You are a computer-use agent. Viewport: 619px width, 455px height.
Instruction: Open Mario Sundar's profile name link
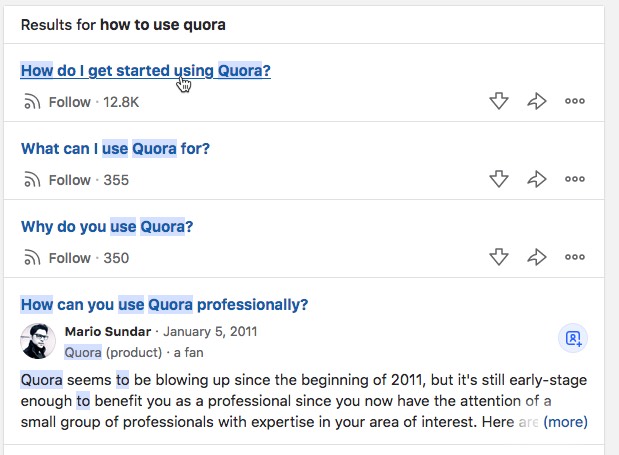coord(108,331)
